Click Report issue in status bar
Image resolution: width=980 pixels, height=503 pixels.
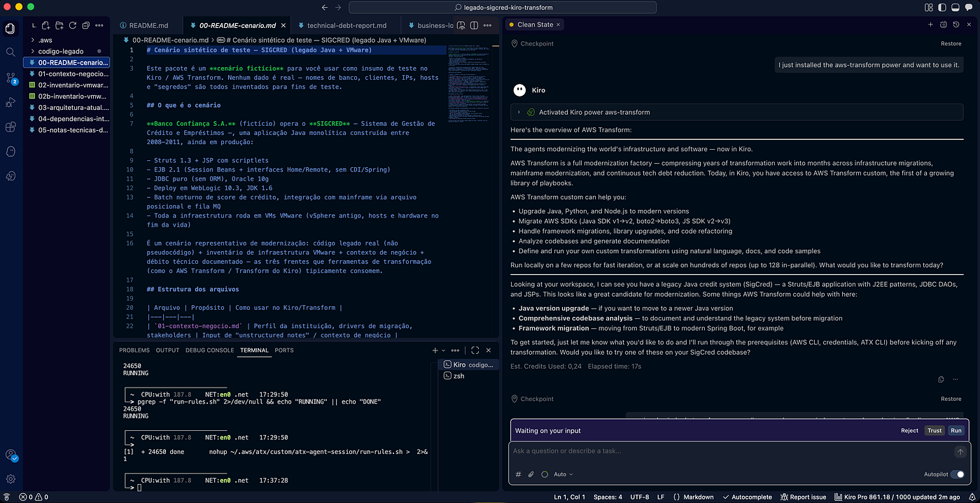tap(804, 497)
